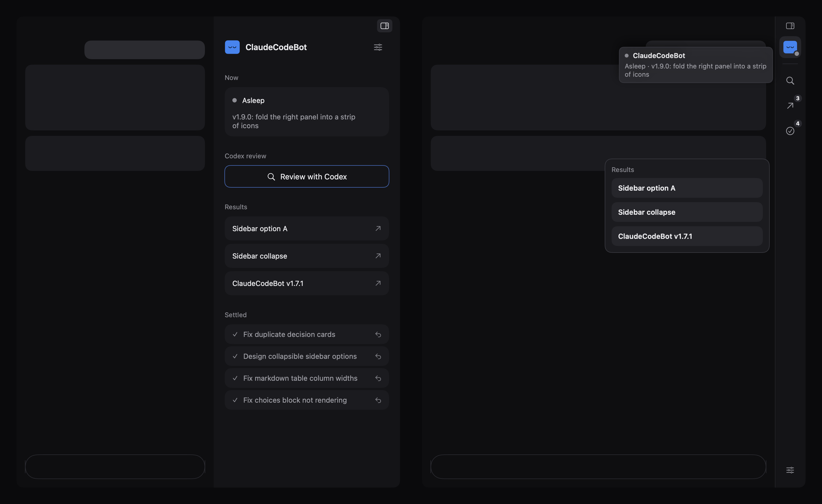The width and height of the screenshot is (822, 504).
Task: Open the Sidebar collapse result arrow in left panel
Action: pyautogui.click(x=378, y=256)
